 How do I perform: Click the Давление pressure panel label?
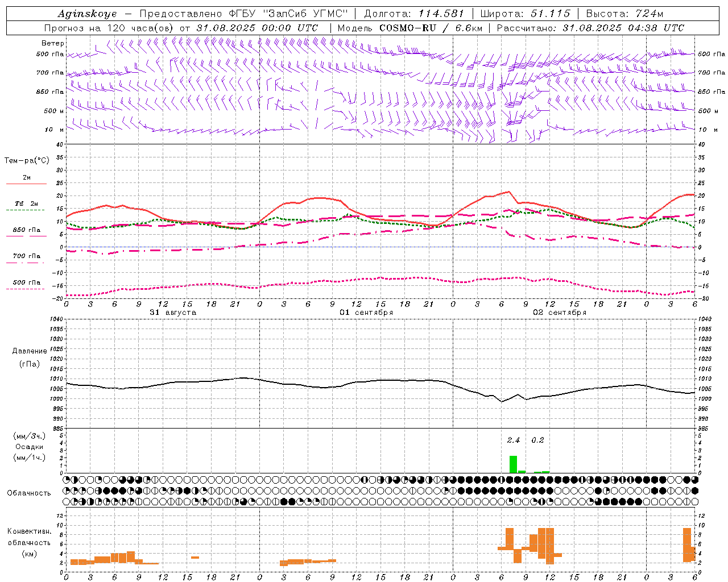point(29,351)
